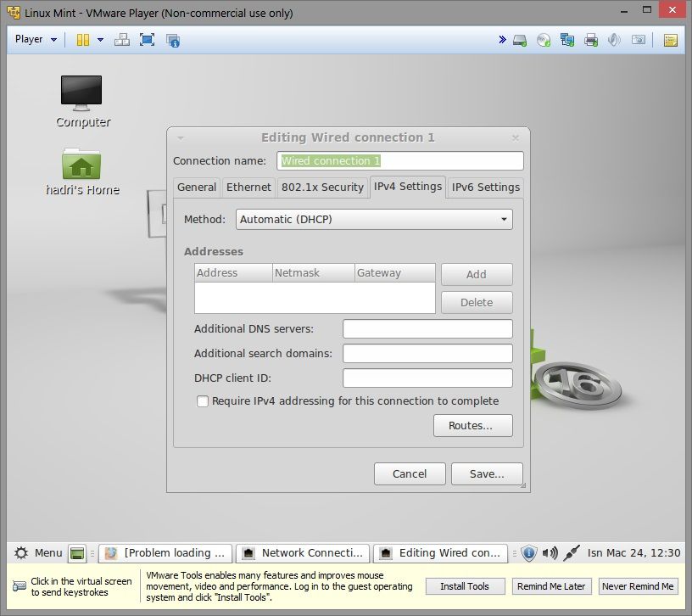
Task: Select the Computer desktop icon
Action: point(82,102)
